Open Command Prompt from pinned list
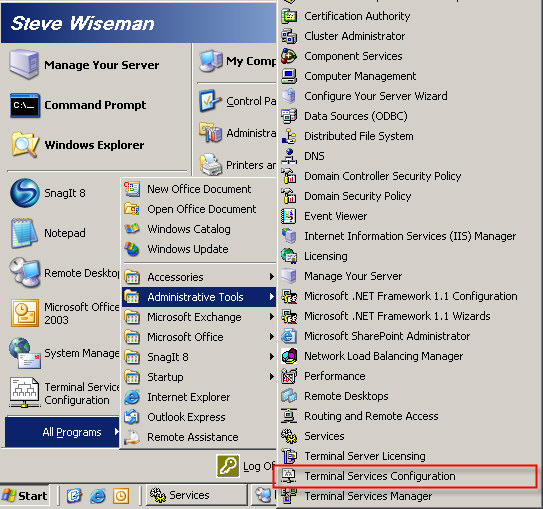The height and width of the screenshot is (509, 543). [78, 105]
